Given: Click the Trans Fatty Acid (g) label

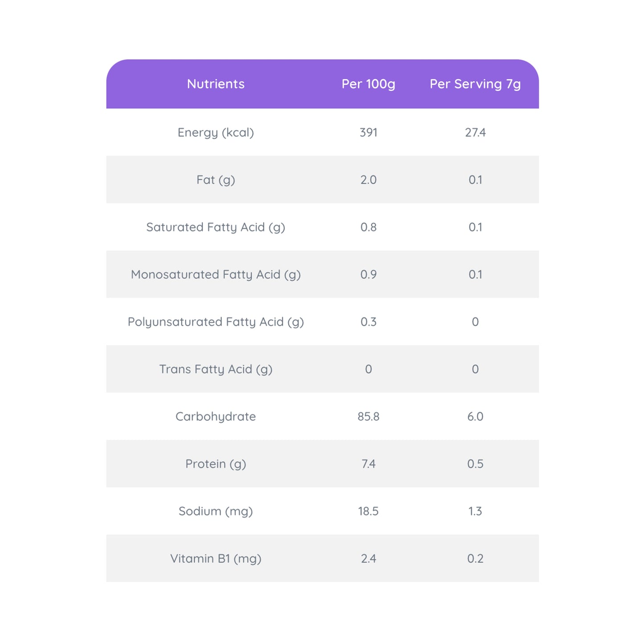Looking at the screenshot, I should click(x=216, y=369).
